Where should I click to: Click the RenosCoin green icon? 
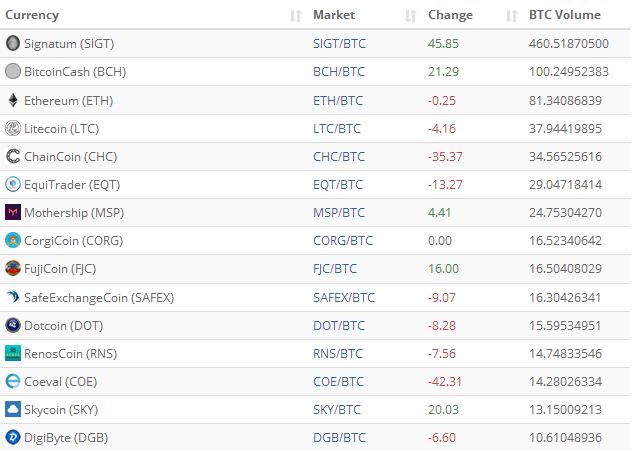click(x=13, y=353)
